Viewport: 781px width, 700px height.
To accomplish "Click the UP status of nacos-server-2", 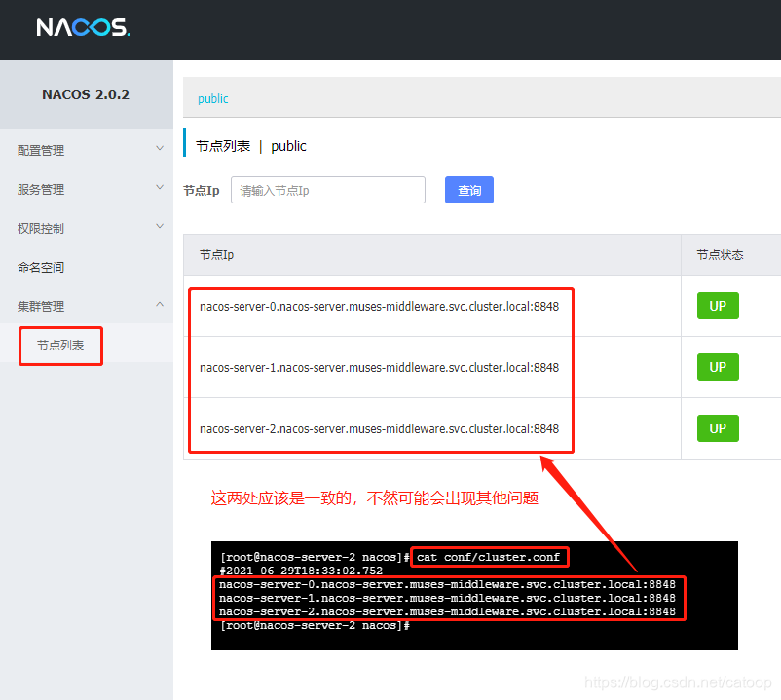I will coord(718,428).
